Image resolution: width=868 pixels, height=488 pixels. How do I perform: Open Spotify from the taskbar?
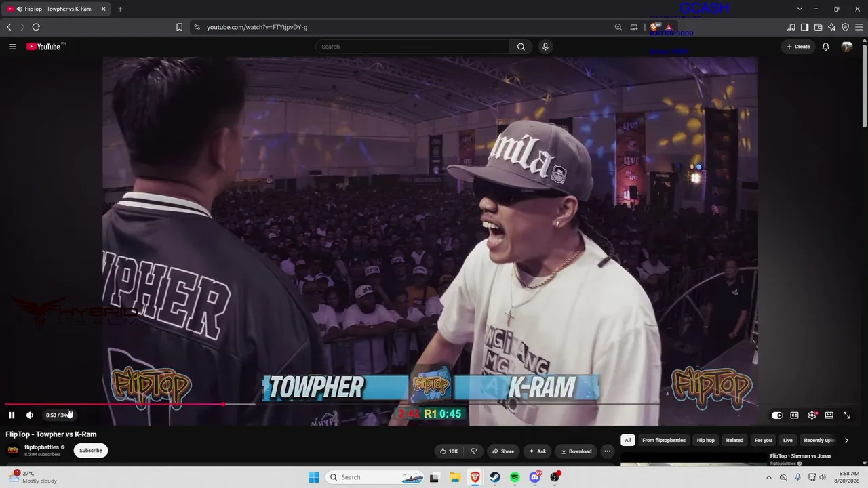pos(515,477)
